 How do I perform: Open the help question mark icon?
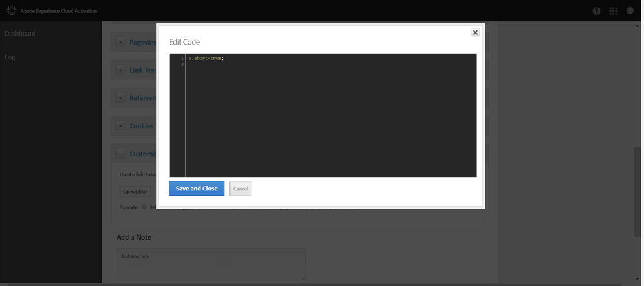tap(596, 11)
